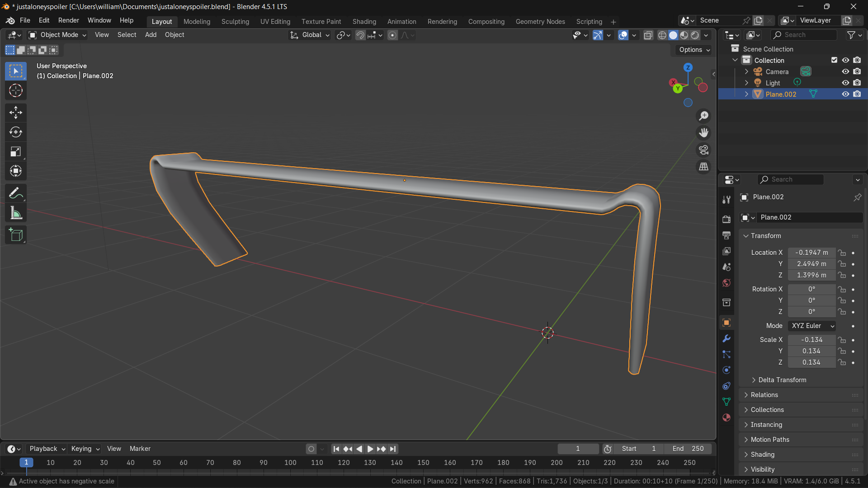Open the Object Mode dropdown
The width and height of the screenshot is (868, 488).
pos(57,35)
